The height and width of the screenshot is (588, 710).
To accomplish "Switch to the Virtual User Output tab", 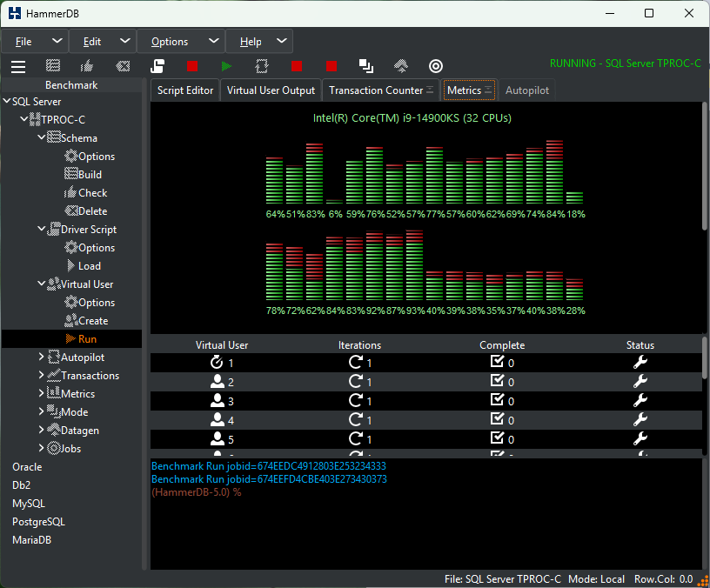I will [x=271, y=90].
